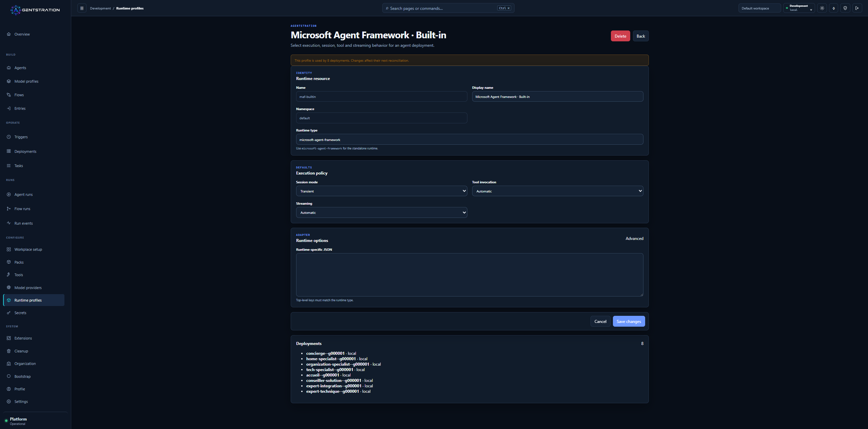
Task: Click the diamond icon in top bar
Action: pyautogui.click(x=834, y=8)
